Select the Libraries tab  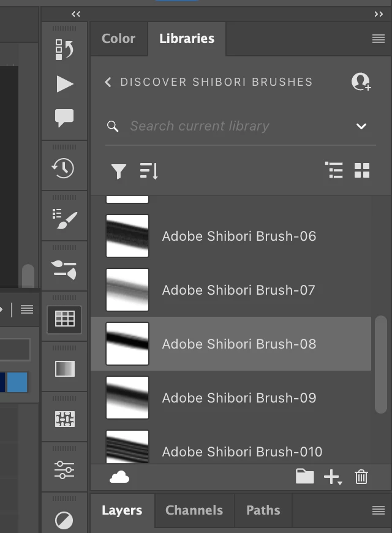pos(187,39)
